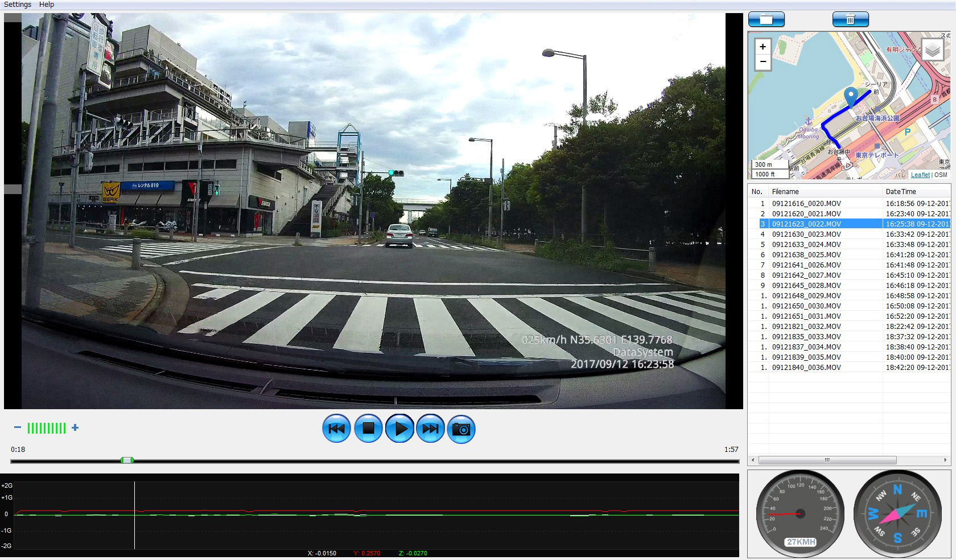The width and height of the screenshot is (956, 560).
Task: Click the green video seek slider handle
Action: (x=127, y=460)
